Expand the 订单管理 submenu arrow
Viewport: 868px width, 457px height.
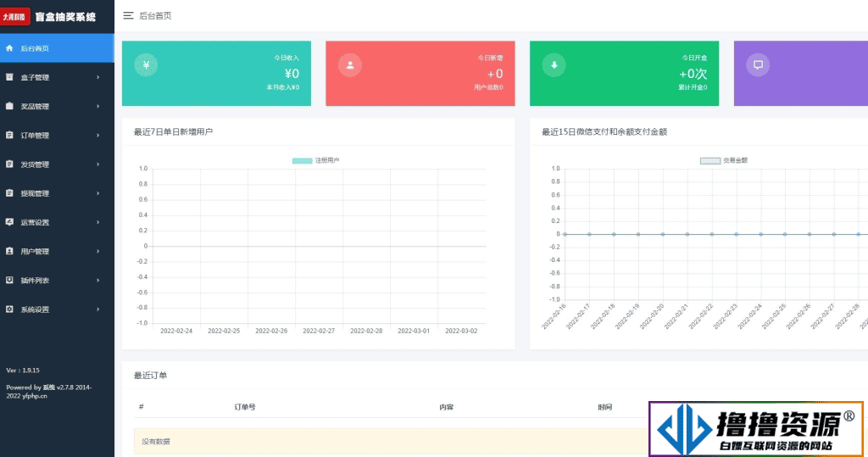point(98,135)
